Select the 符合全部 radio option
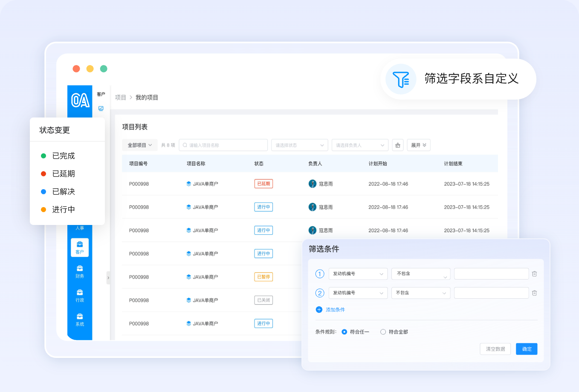 pos(383,332)
